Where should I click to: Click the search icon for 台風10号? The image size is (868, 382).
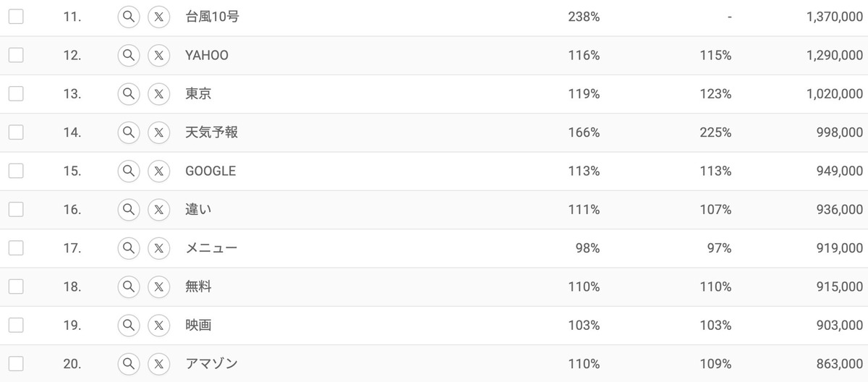(129, 17)
